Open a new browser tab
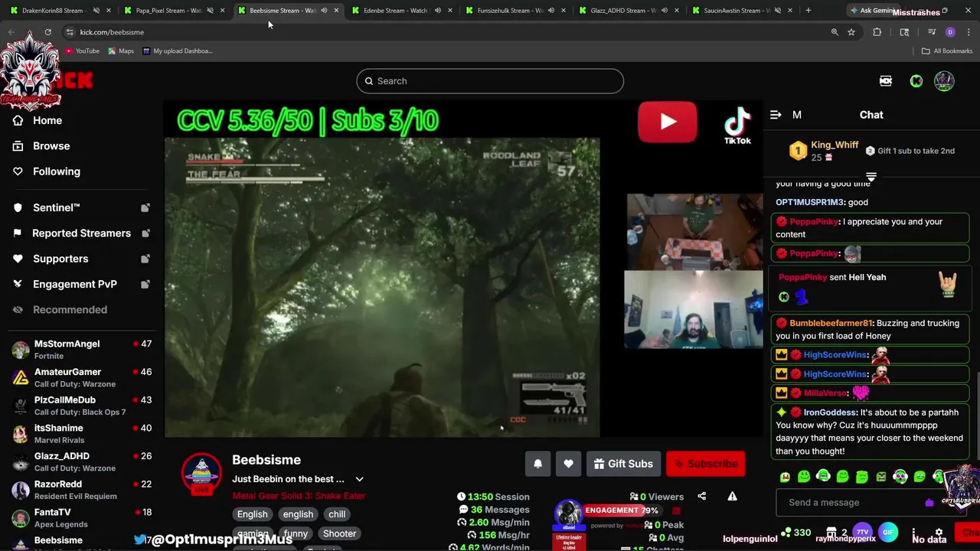980x551 pixels. click(x=808, y=11)
